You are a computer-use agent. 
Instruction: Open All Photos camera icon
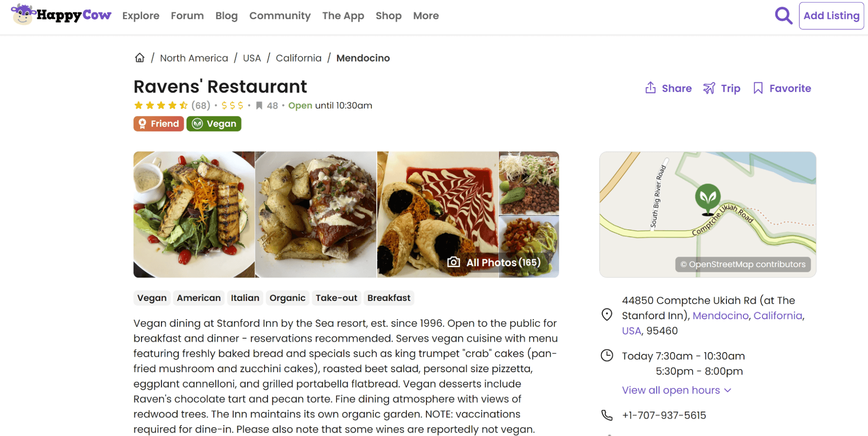click(x=453, y=262)
